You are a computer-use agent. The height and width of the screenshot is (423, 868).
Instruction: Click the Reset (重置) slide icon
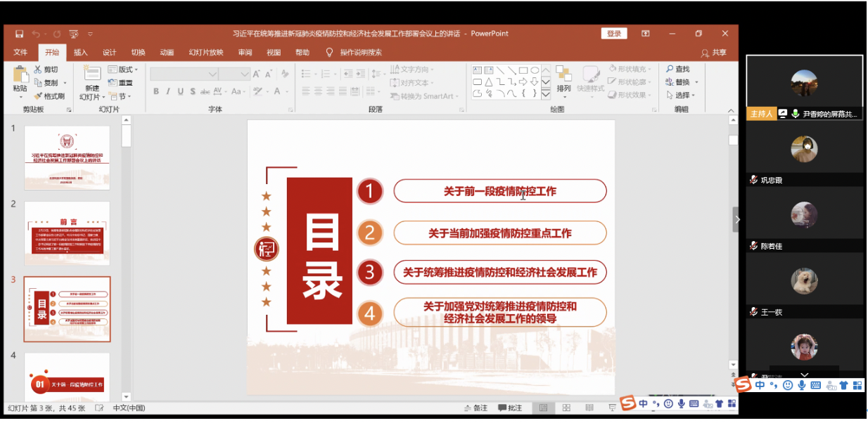click(x=113, y=83)
